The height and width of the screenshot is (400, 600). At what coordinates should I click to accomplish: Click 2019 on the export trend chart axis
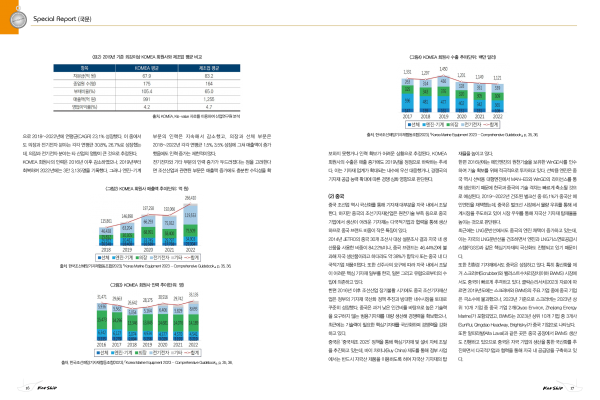click(443, 116)
